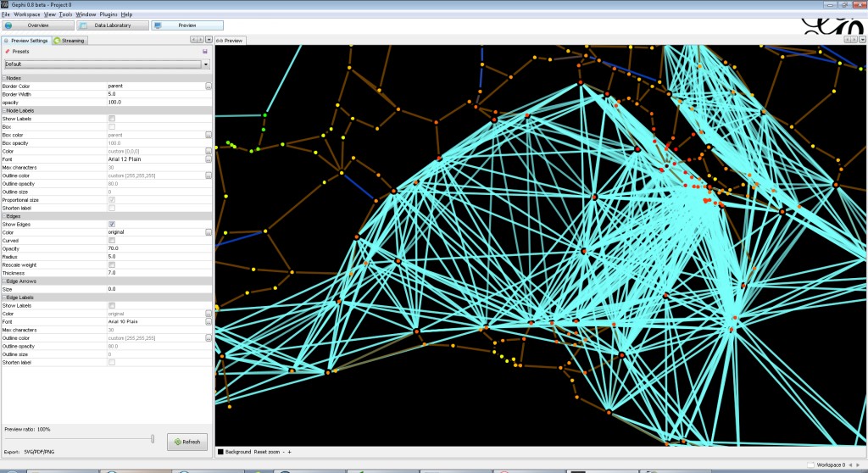The width and height of the screenshot is (868, 473).
Task: Enable the Curved edges checkbox
Action: pyautogui.click(x=112, y=241)
